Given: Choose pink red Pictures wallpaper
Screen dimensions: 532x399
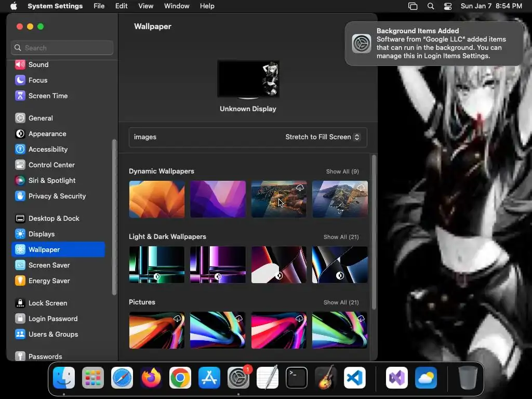Looking at the screenshot, I should pyautogui.click(x=279, y=330).
